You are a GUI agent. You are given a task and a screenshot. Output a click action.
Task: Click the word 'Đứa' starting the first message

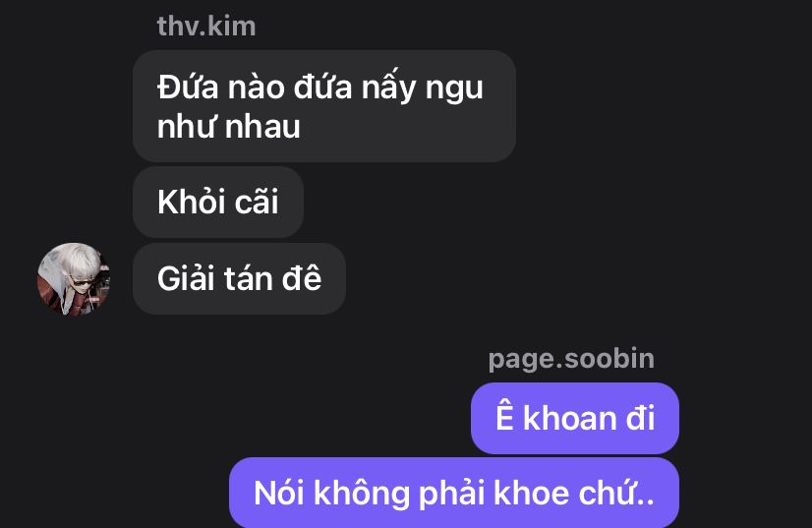point(188,88)
